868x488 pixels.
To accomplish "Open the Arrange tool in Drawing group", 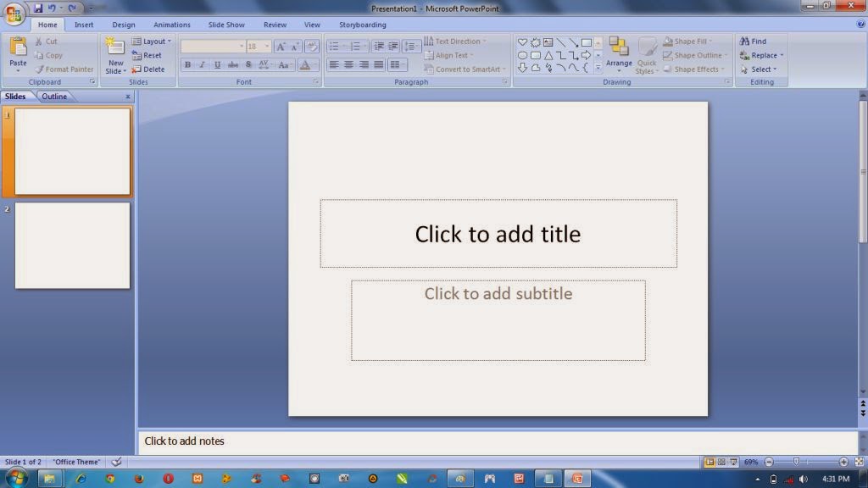I will (x=619, y=54).
